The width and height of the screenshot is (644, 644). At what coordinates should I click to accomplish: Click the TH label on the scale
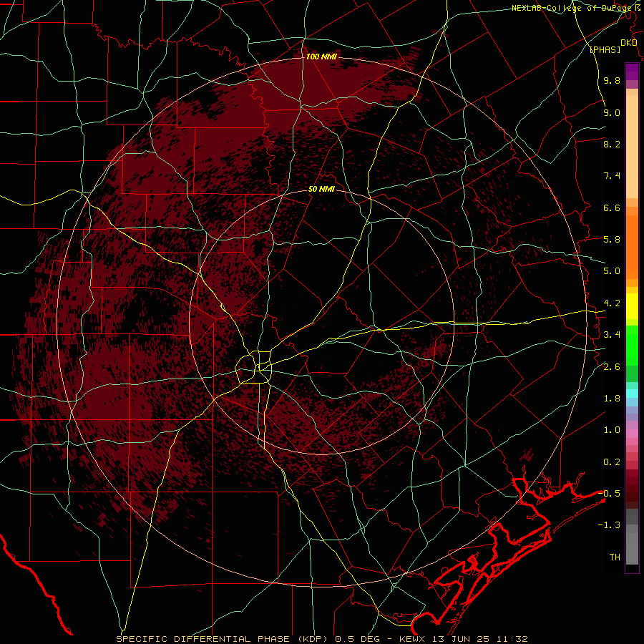615,557
